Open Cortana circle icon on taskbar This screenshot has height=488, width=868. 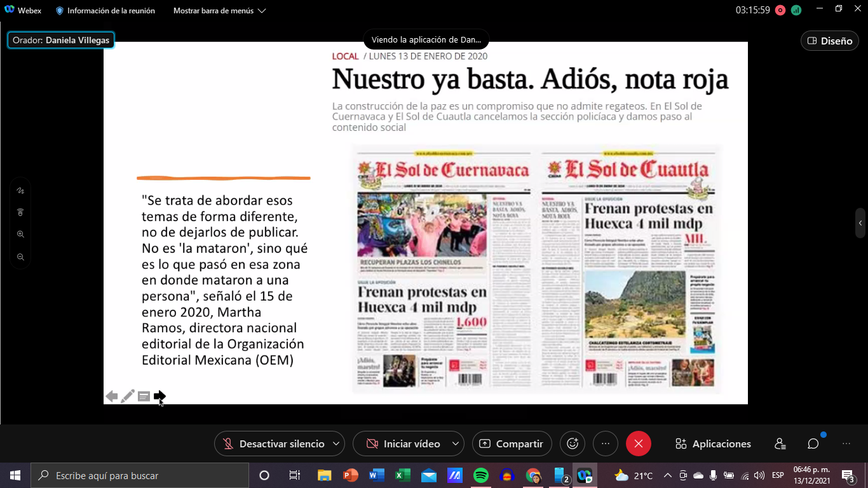point(264,475)
